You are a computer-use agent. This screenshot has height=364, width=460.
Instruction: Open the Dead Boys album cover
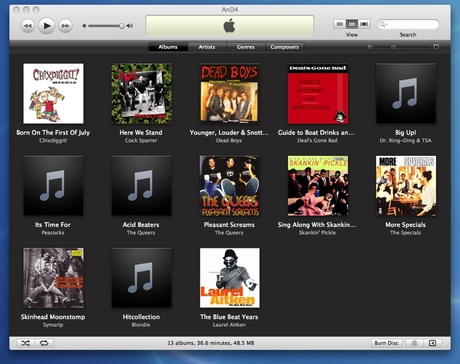[229, 93]
